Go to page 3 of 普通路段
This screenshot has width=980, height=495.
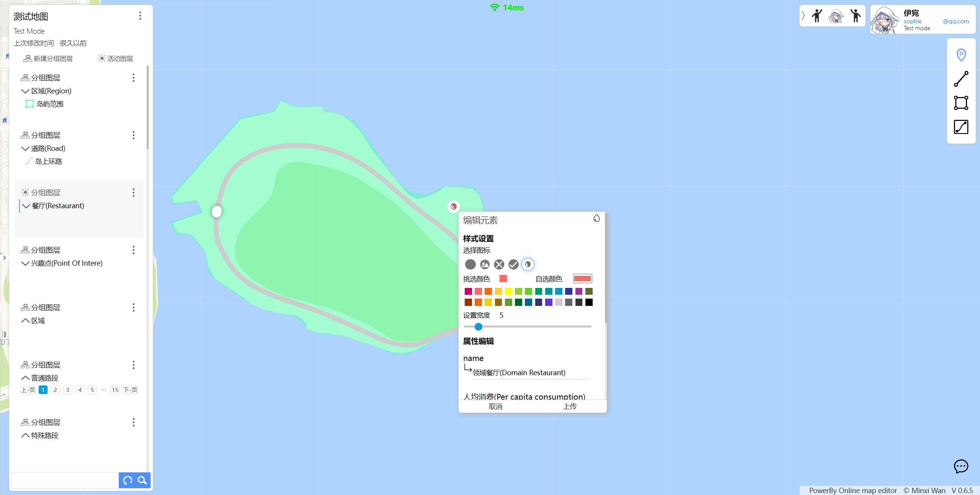click(67, 390)
